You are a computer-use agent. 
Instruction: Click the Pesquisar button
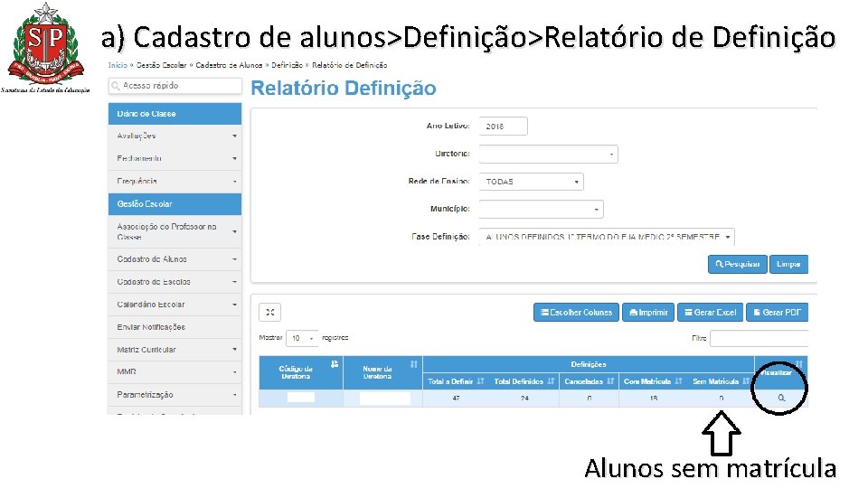[738, 264]
